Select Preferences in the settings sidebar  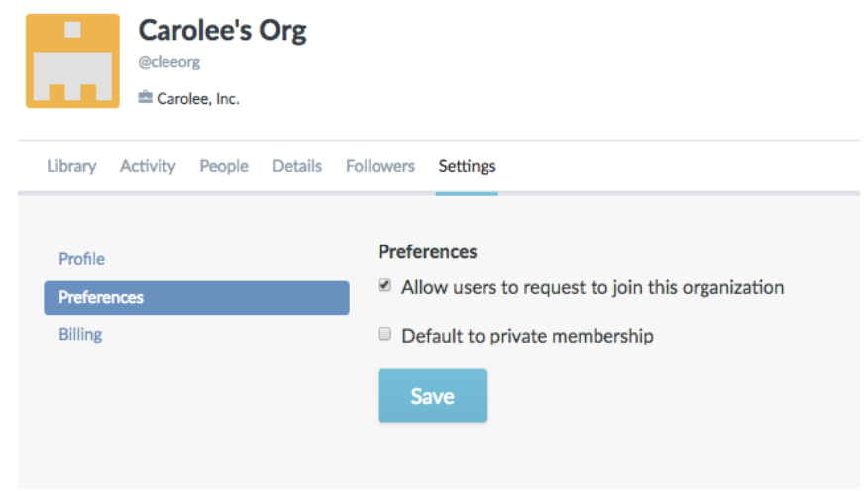pyautogui.click(x=196, y=298)
